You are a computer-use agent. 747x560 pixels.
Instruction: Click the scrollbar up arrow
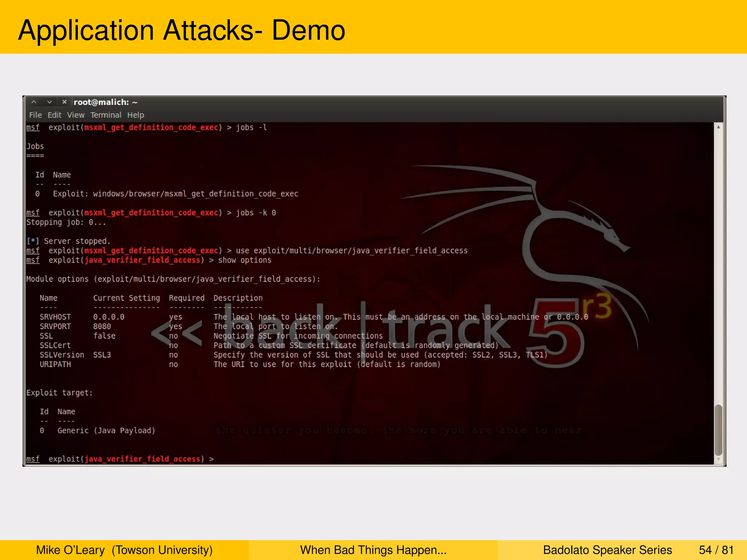coord(718,127)
